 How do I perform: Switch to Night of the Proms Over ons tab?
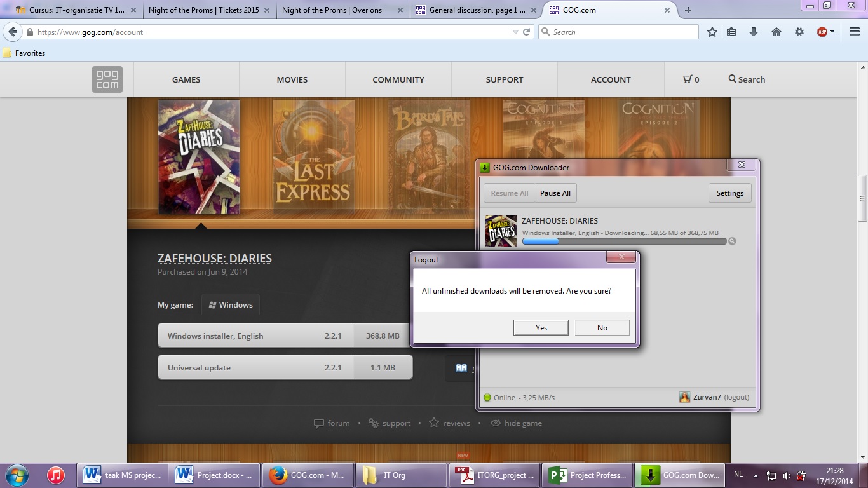[342, 10]
